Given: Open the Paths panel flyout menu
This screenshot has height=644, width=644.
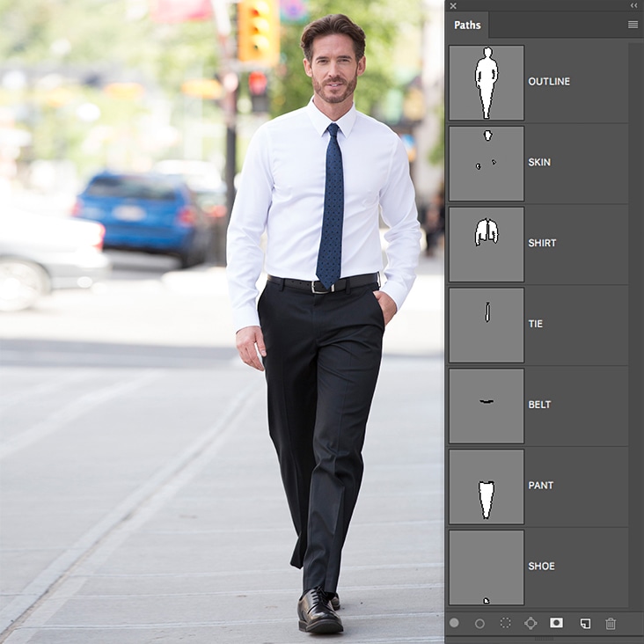Looking at the screenshot, I should 633,25.
